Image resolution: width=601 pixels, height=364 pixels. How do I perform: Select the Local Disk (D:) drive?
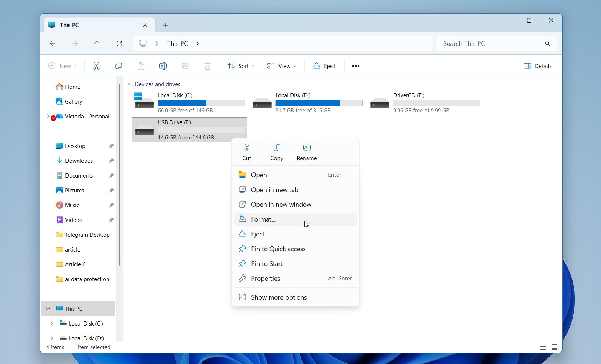click(307, 103)
